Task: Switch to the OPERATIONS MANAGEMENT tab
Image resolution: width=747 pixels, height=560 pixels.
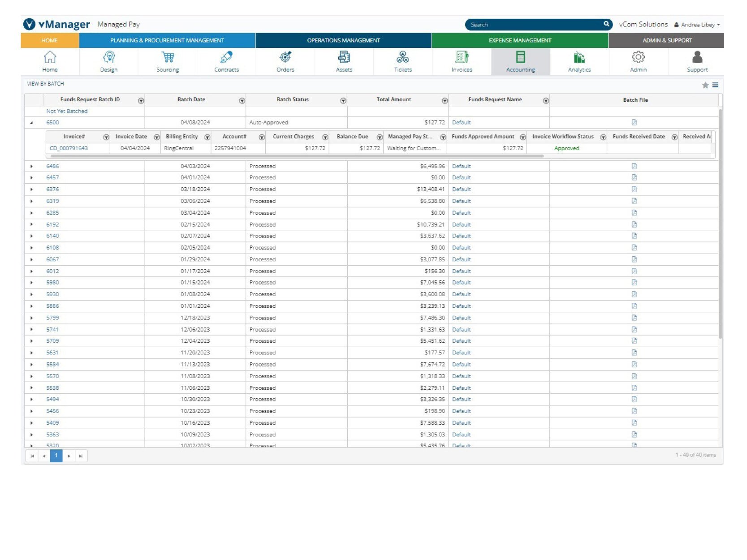Action: (343, 40)
